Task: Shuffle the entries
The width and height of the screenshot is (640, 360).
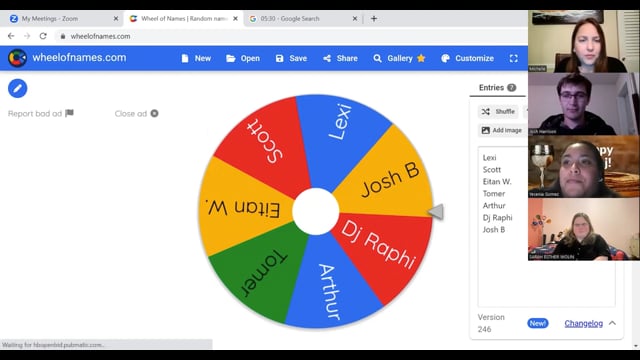Action: click(498, 111)
